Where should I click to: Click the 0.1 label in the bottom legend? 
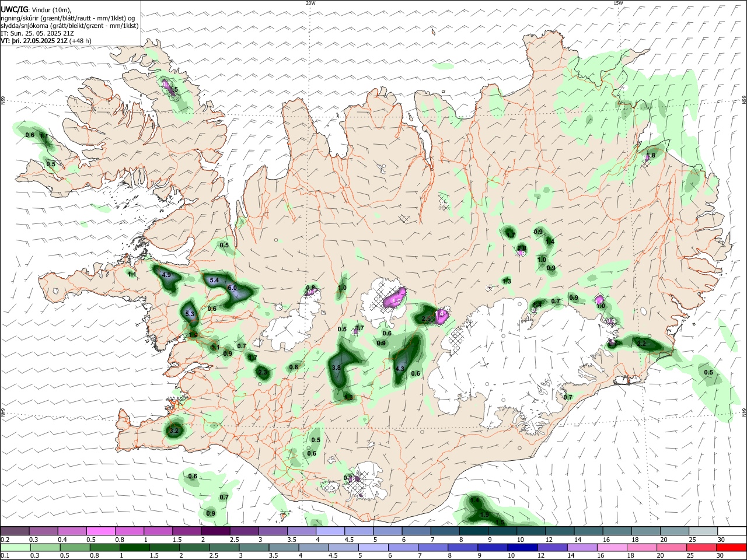click(x=4, y=556)
